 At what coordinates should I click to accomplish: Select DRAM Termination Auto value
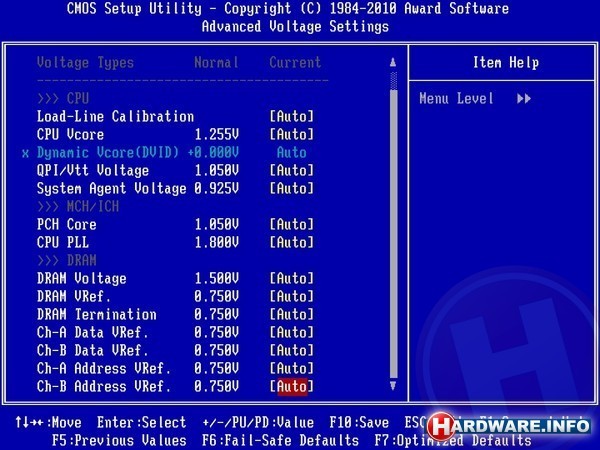(x=292, y=314)
